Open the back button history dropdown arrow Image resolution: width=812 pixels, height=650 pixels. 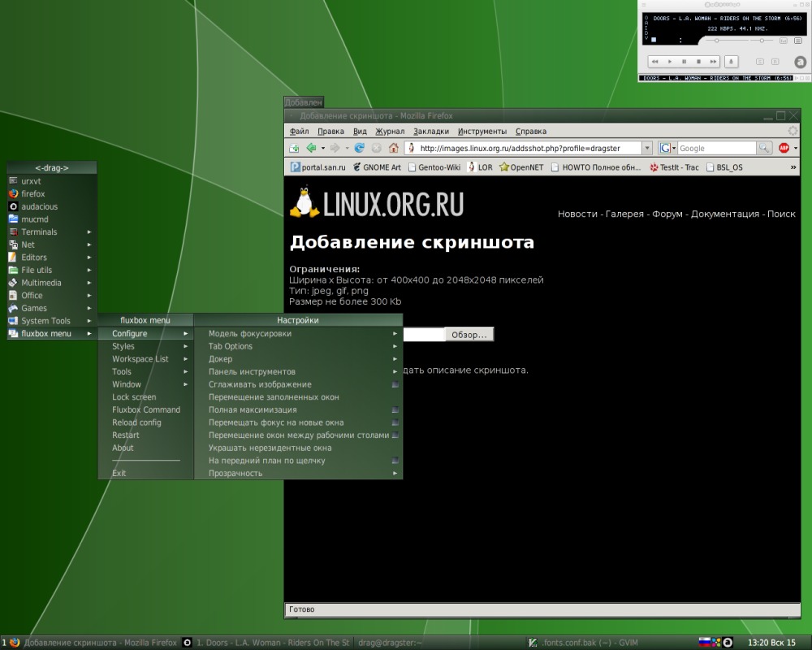pos(322,148)
